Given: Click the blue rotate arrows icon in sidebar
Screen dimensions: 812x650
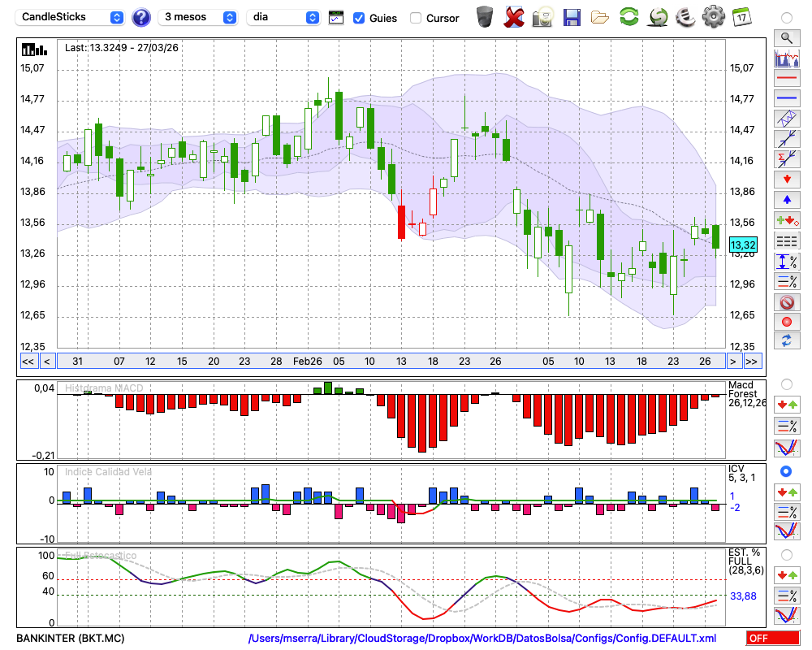Looking at the screenshot, I should pos(787,341).
